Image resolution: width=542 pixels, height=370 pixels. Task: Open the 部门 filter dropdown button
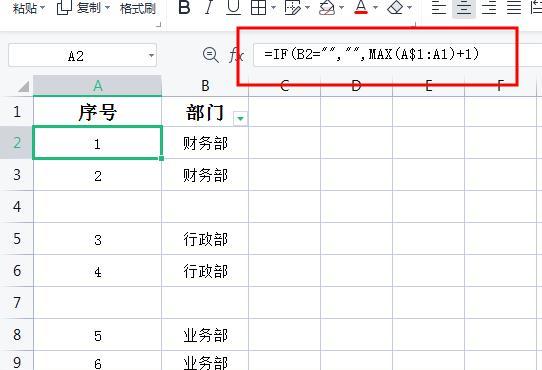pyautogui.click(x=240, y=118)
